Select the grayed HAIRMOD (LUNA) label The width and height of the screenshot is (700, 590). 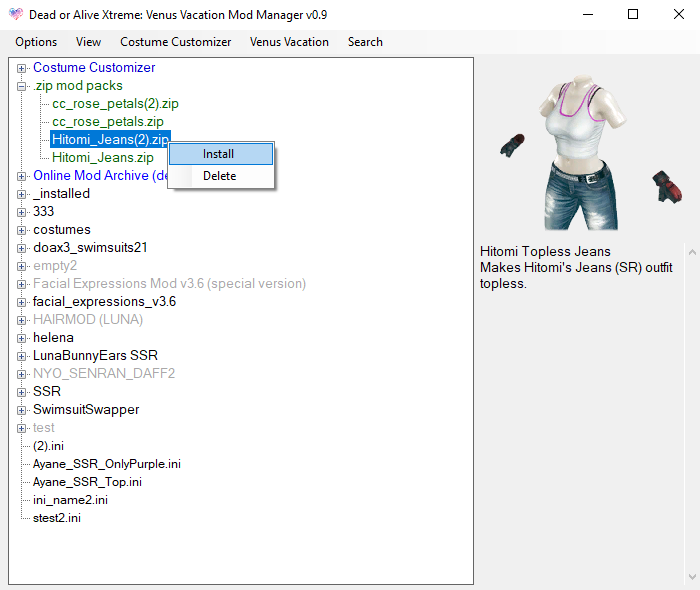point(88,320)
